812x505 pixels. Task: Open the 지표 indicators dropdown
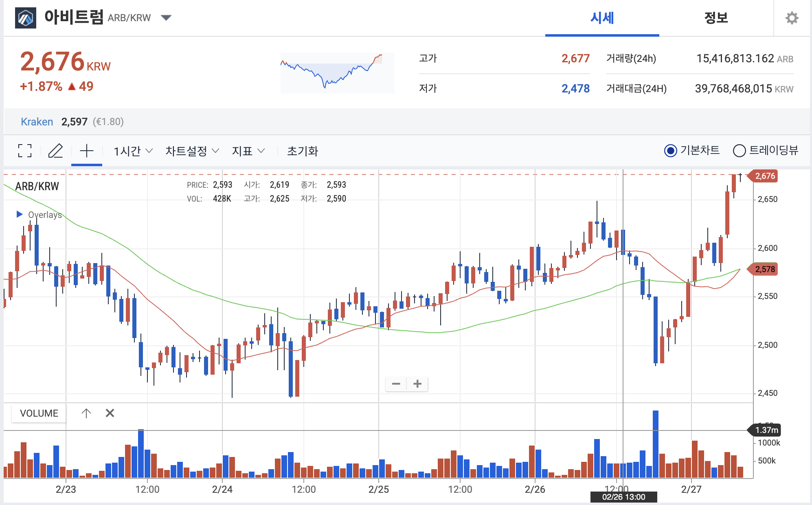click(x=248, y=151)
